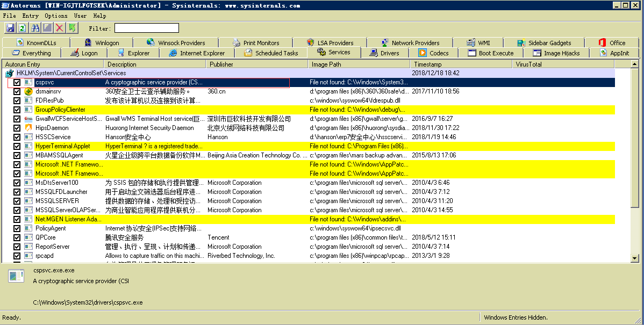The height and width of the screenshot is (325, 644).
Task: Click the rpcapd entry file icon
Action: (28, 256)
